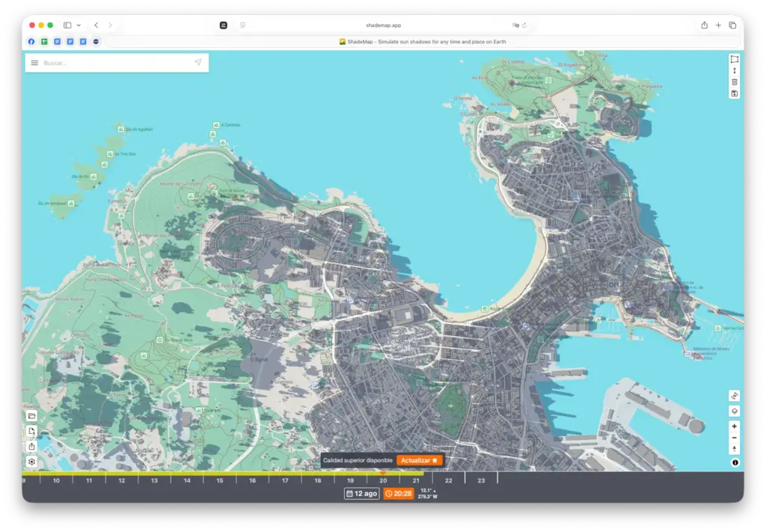Viewport: 766px width, 532px height.
Task: Click the orange 20:28 time button
Action: pyautogui.click(x=399, y=493)
